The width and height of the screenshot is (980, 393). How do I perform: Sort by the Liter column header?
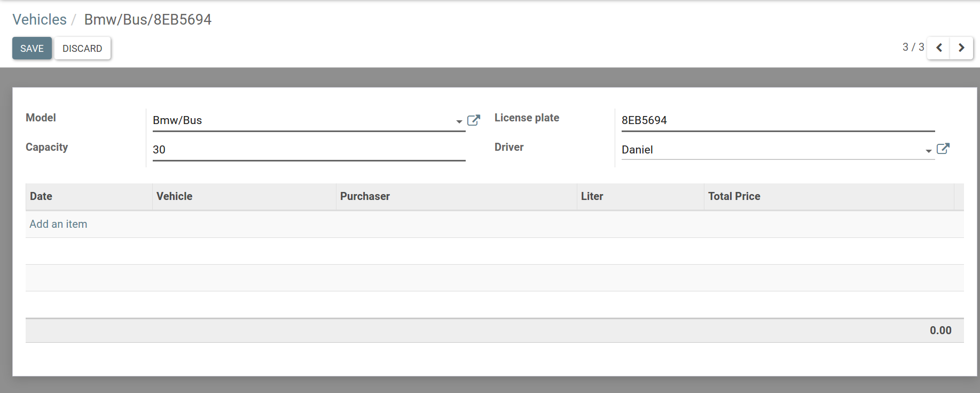pos(592,196)
